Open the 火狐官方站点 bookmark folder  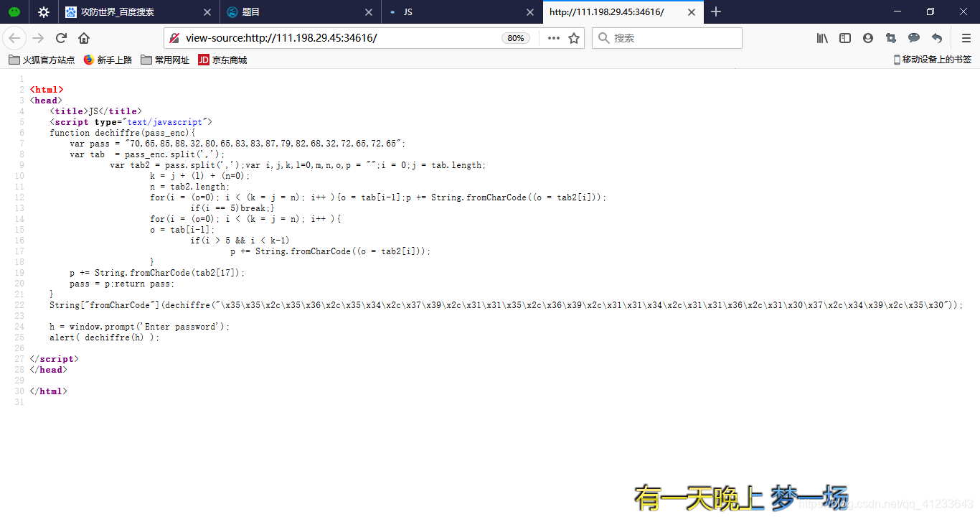(42, 60)
